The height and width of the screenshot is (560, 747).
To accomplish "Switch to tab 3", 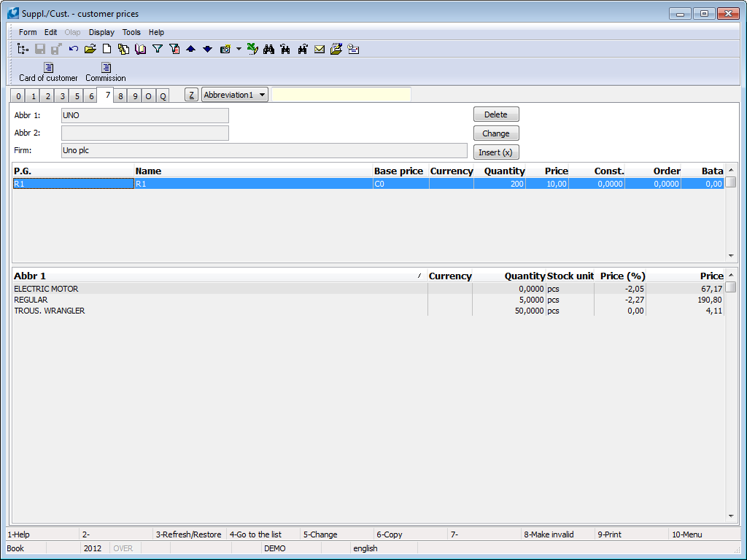I will [x=63, y=96].
